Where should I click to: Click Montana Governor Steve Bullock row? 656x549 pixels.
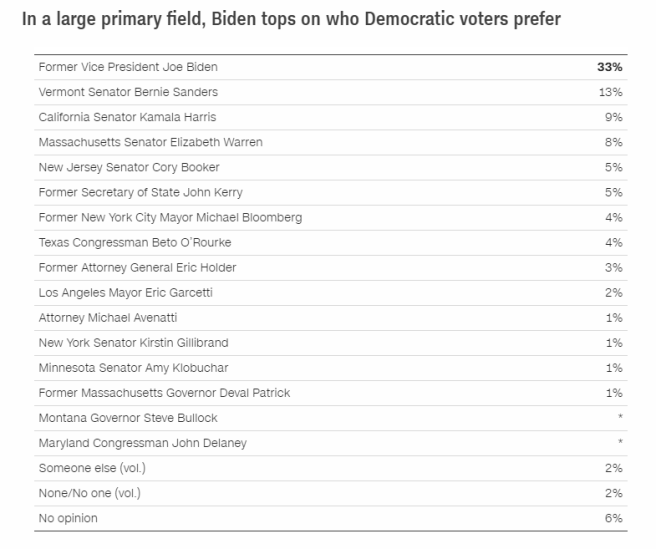127,417
